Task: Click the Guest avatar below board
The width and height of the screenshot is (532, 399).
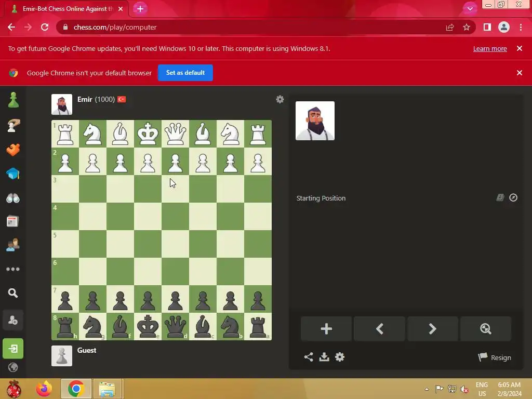Action: click(62, 356)
